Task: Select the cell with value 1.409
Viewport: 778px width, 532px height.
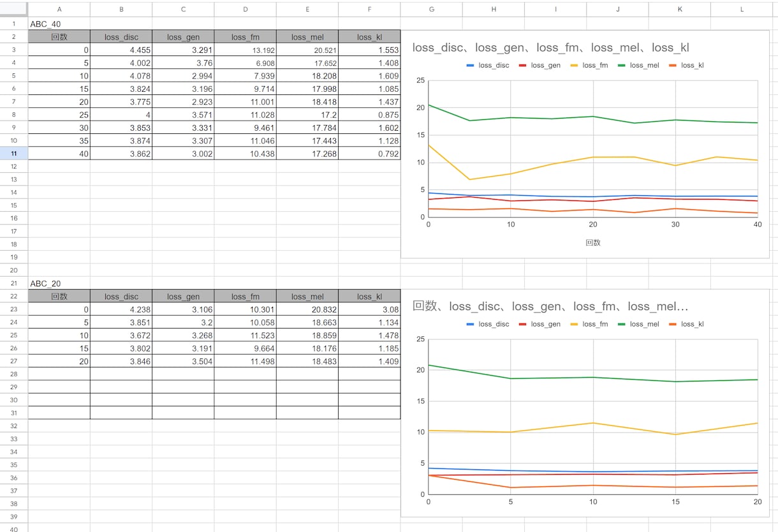Action: [x=369, y=361]
